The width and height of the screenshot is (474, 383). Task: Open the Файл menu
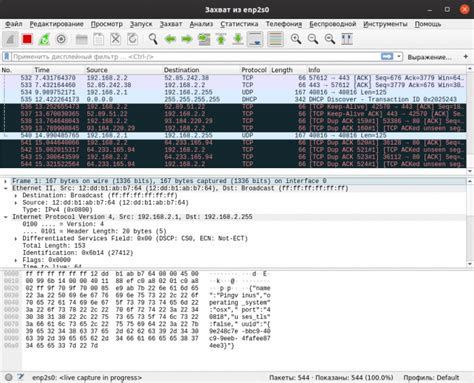pos(14,24)
